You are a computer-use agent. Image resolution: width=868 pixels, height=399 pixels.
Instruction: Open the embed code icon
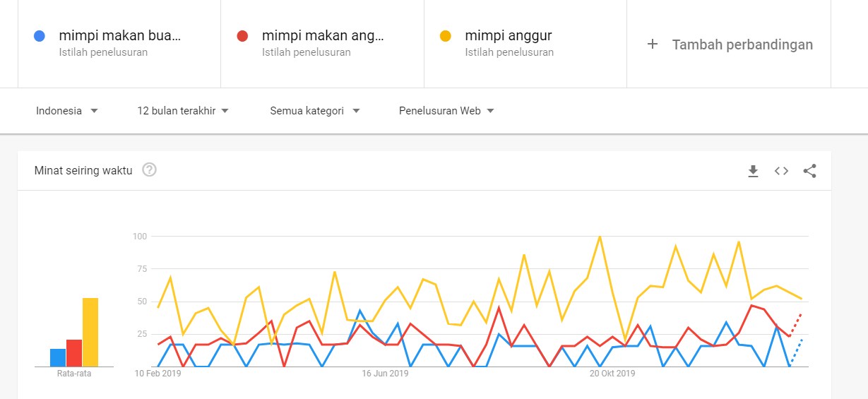(x=781, y=171)
